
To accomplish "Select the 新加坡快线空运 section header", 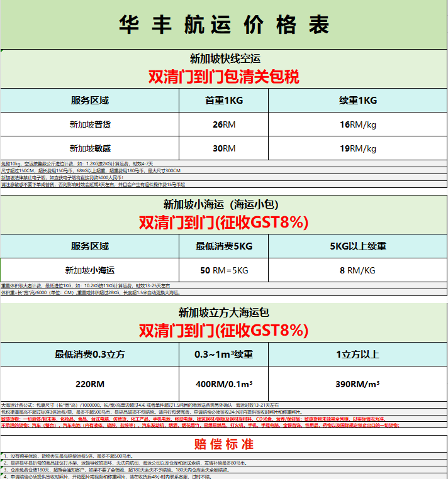I will (224, 58).
